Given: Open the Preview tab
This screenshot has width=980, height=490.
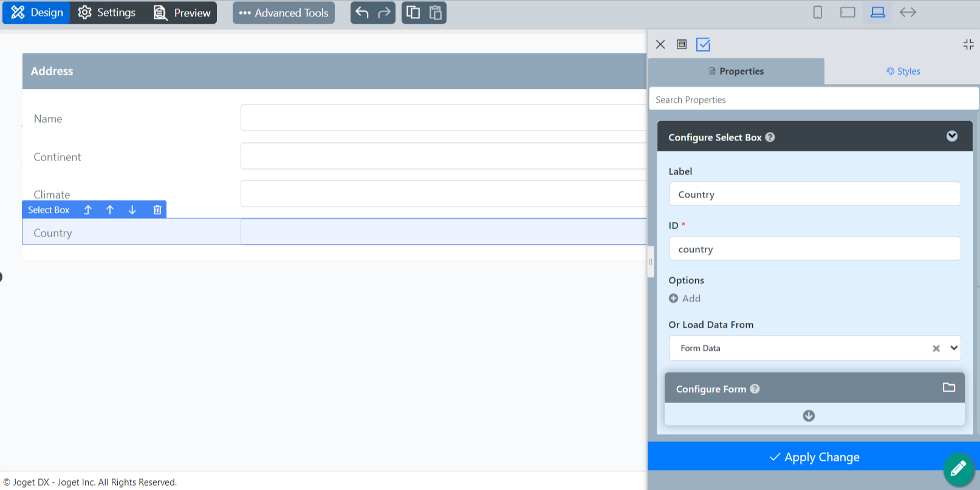Looking at the screenshot, I should pyautogui.click(x=182, y=13).
